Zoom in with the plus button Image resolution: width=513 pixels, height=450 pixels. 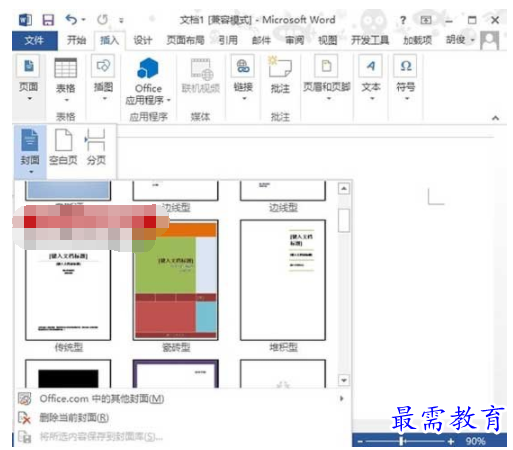(451, 442)
